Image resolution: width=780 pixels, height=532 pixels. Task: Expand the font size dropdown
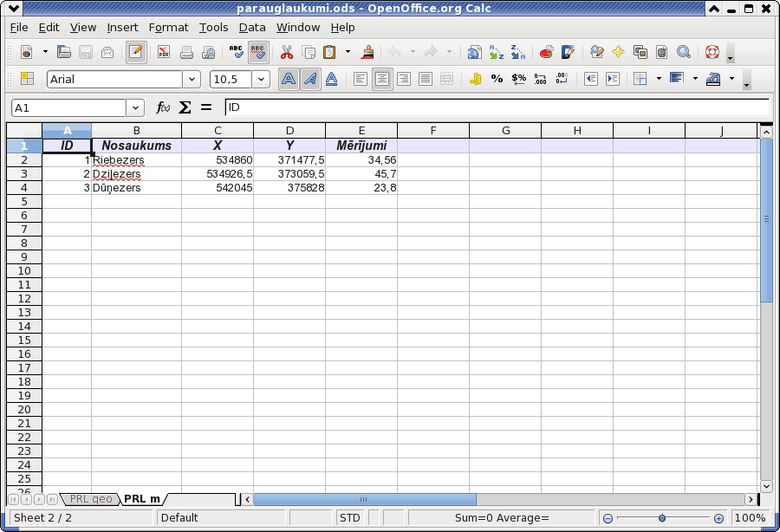coord(261,79)
